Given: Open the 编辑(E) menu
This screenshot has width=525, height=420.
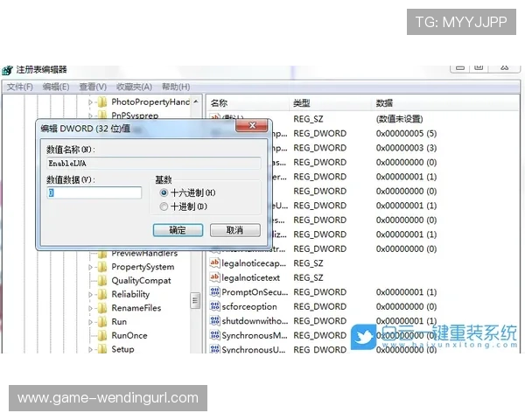Looking at the screenshot, I should point(56,87).
